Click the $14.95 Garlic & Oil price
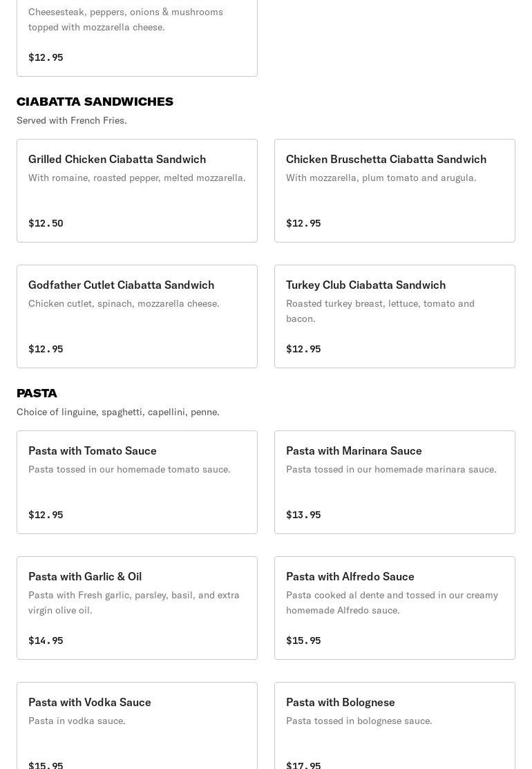Image resolution: width=532 pixels, height=769 pixels. click(x=46, y=640)
